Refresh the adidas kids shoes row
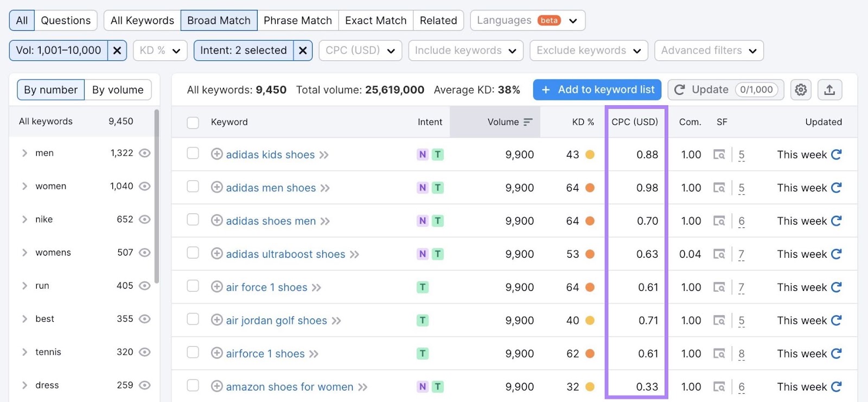This screenshot has width=868, height=402. tap(836, 155)
